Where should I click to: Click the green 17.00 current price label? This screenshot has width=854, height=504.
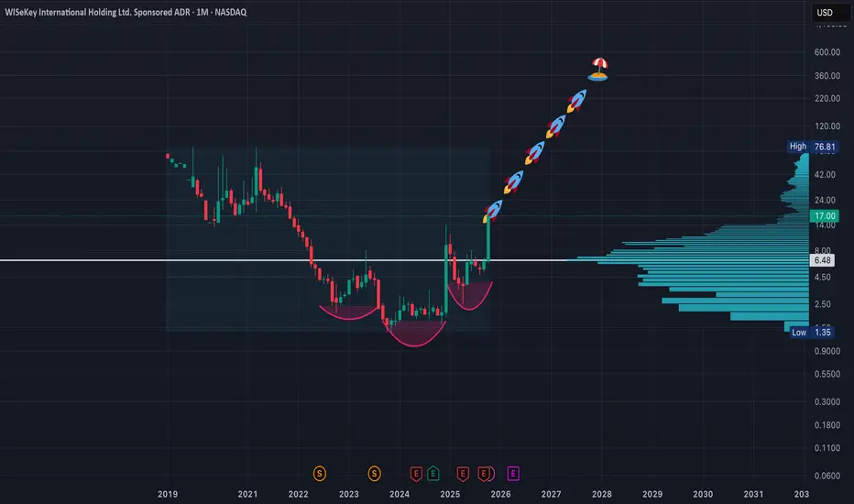[825, 215]
